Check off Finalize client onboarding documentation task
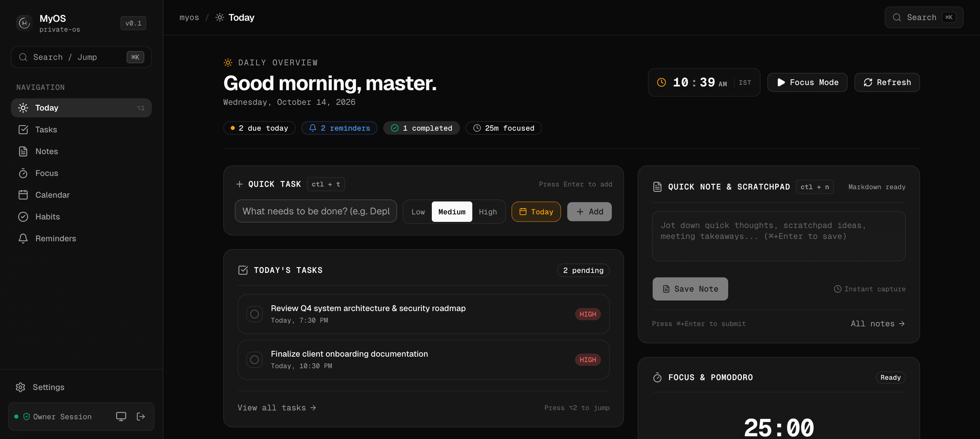 (255, 360)
